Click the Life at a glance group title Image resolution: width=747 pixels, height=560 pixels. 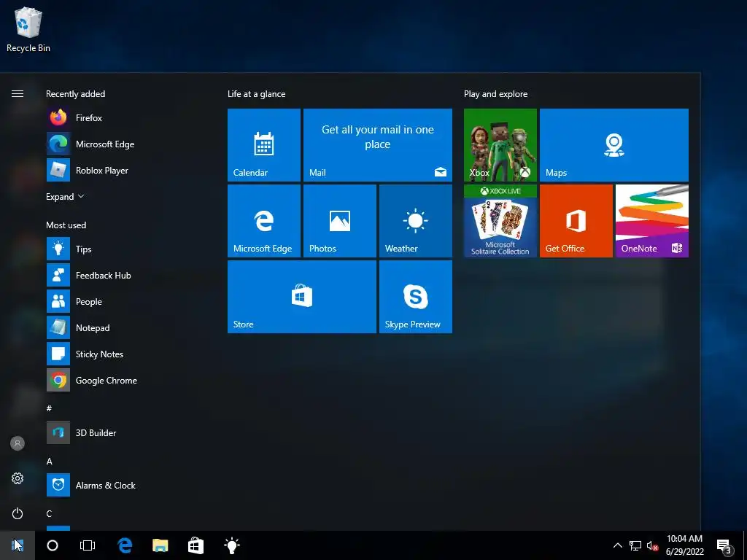pyautogui.click(x=256, y=94)
